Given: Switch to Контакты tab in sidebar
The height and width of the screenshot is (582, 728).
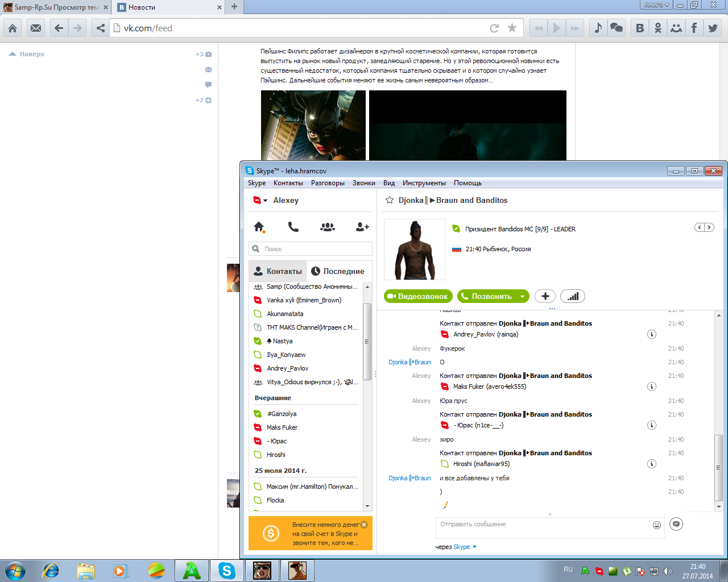Looking at the screenshot, I should [x=278, y=271].
